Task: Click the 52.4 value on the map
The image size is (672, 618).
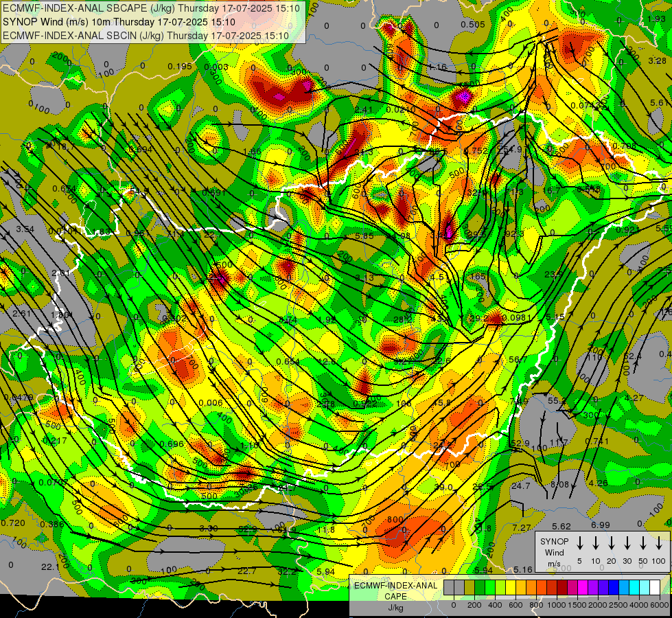Action: (633, 356)
